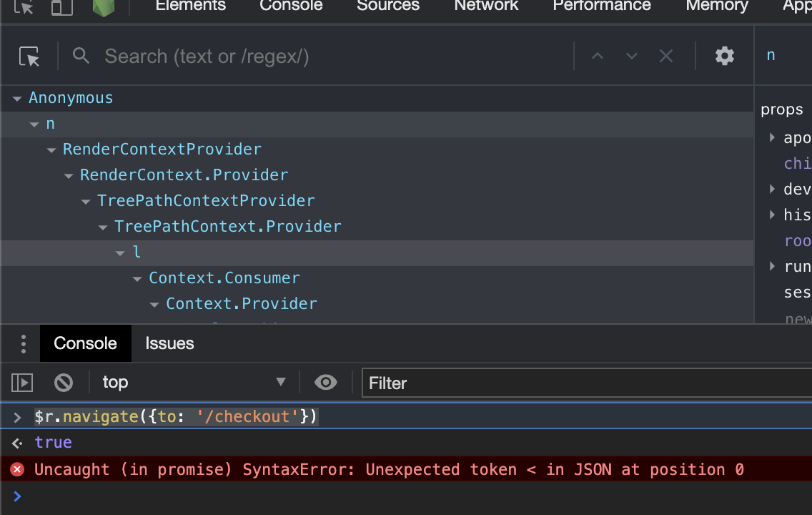The height and width of the screenshot is (515, 812).
Task: Go to previous search result arrow
Action: pos(598,56)
